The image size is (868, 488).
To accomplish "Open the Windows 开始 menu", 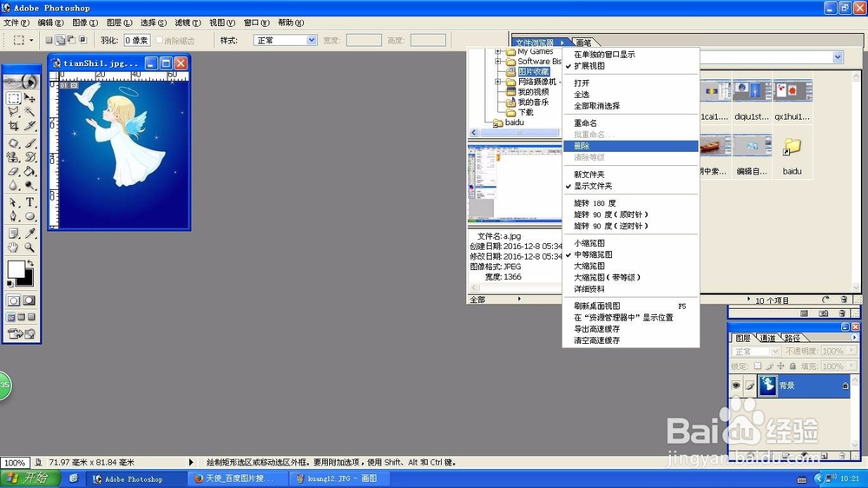I will click(30, 478).
